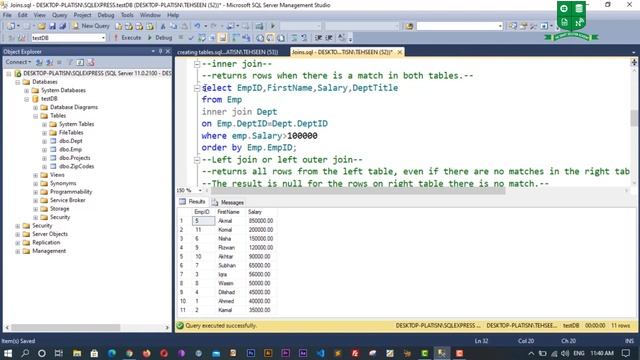This screenshot has width=640, height=360.
Task: Toggle Include Client Statistics
Action: click(246, 38)
